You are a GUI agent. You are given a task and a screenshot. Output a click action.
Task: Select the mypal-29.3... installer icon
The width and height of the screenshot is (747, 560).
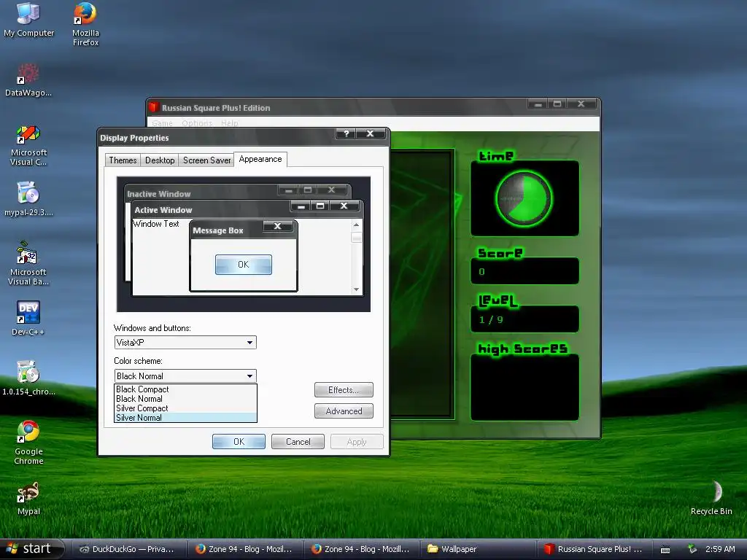28,198
